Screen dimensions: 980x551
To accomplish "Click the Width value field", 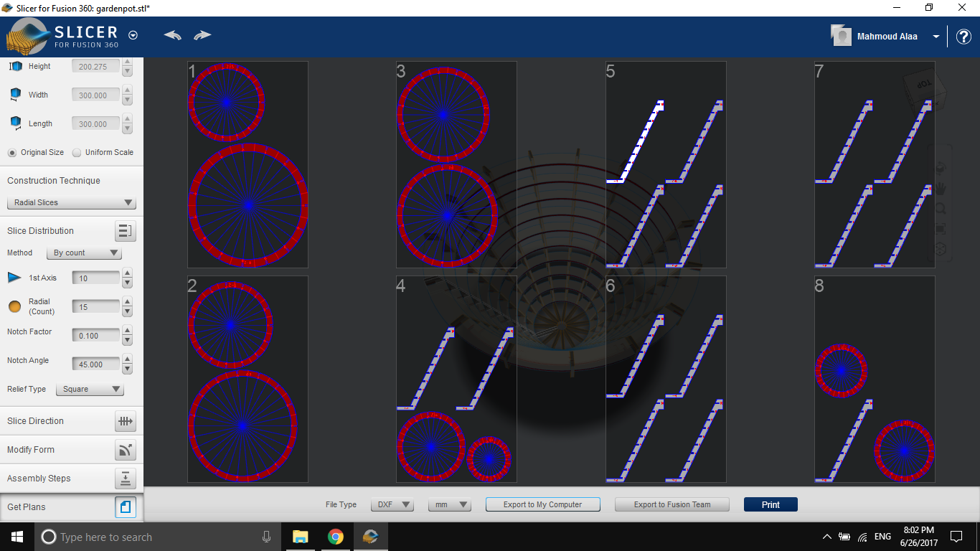I will pos(96,95).
